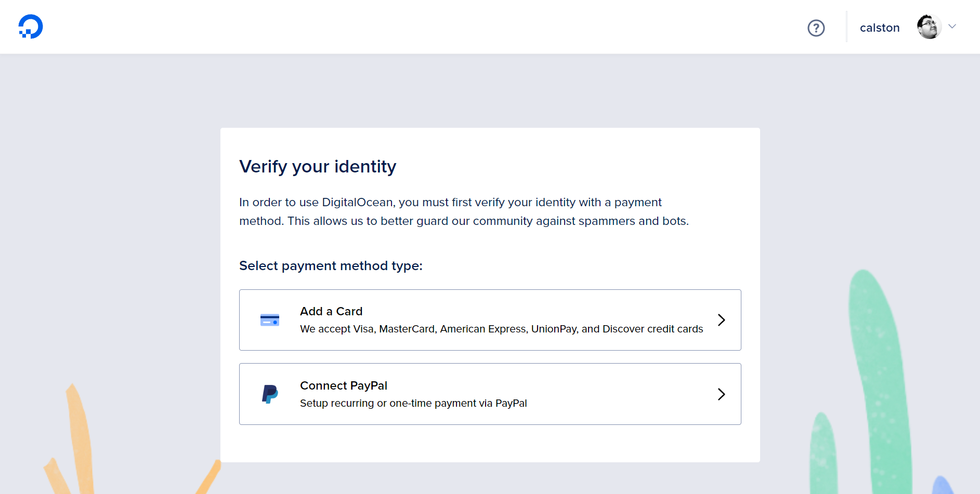Click the white verification card panel
This screenshot has width=980, height=494.
pyautogui.click(x=490, y=447)
